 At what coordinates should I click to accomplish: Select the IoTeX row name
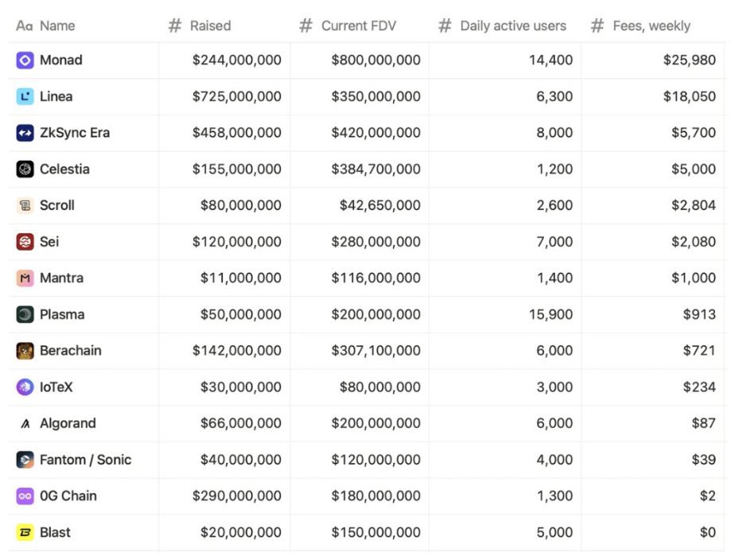(x=56, y=387)
